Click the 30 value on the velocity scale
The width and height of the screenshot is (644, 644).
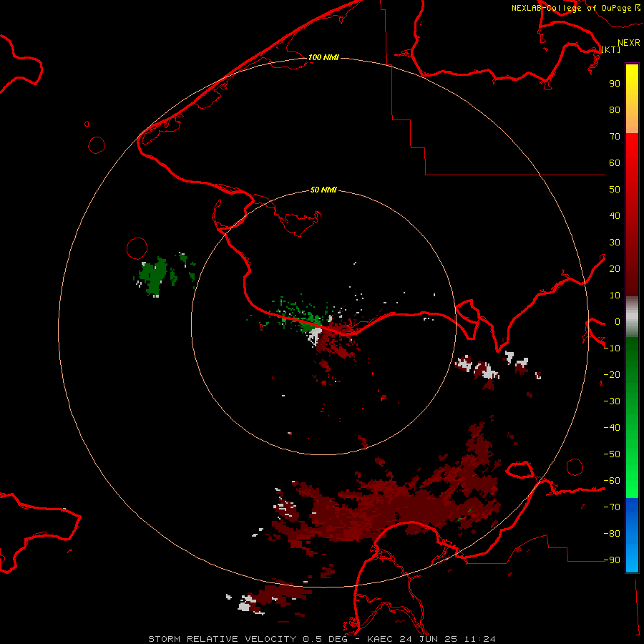click(615, 243)
